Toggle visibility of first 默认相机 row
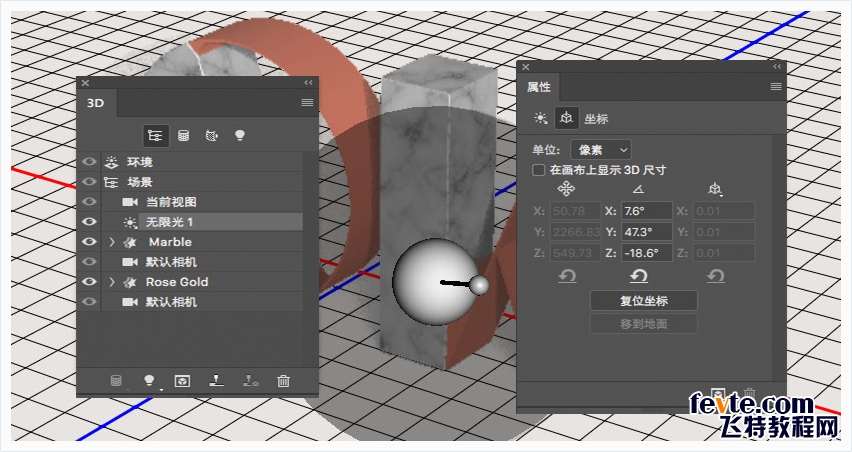852x452 pixels. coord(89,262)
